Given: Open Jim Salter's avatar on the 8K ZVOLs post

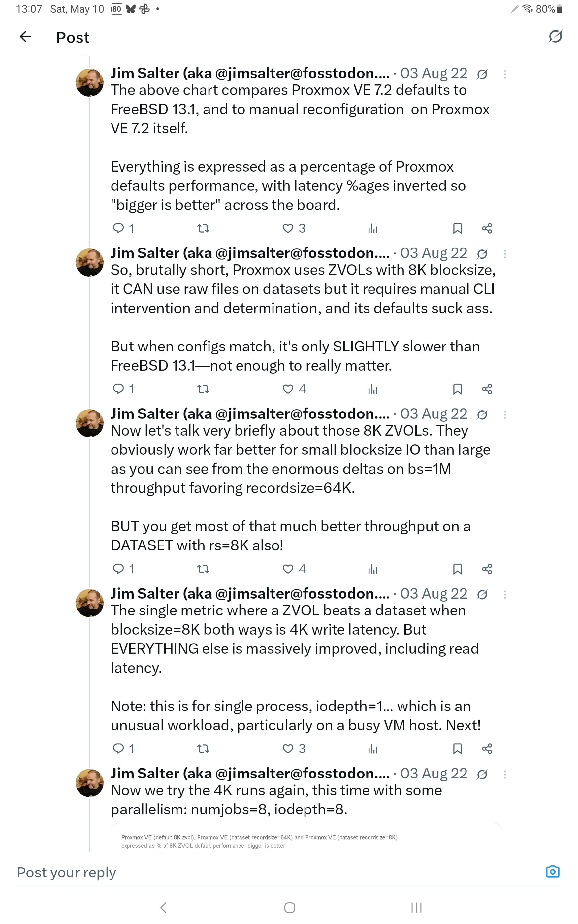Looking at the screenshot, I should click(89, 423).
